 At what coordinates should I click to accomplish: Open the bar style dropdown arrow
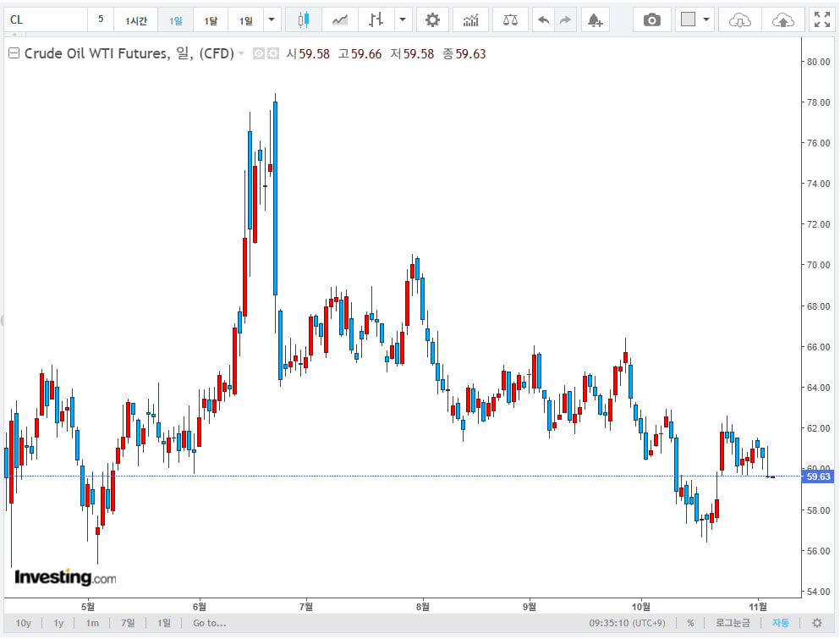[403, 19]
